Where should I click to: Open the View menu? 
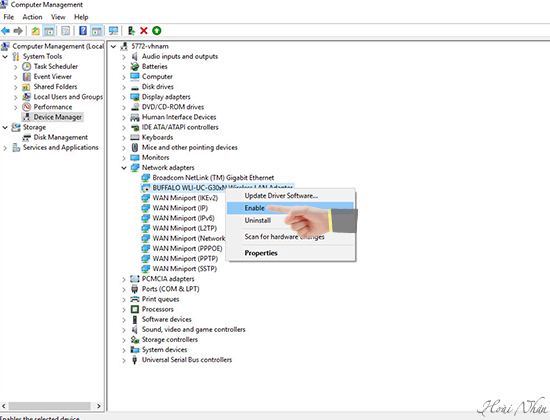pyautogui.click(x=58, y=17)
